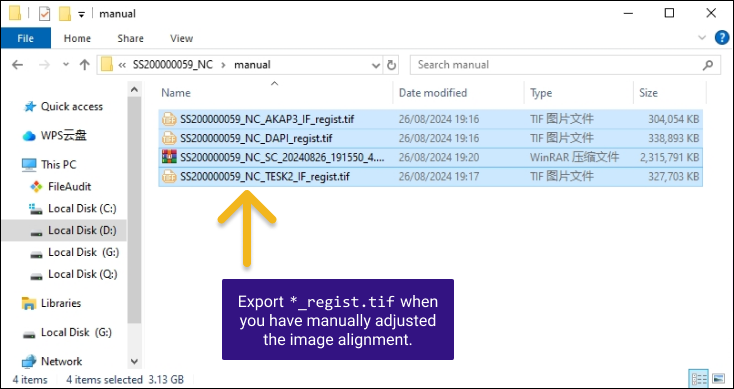This screenshot has width=734, height=389.
Task: Switch to large thumbnails view icon
Action: [718, 378]
